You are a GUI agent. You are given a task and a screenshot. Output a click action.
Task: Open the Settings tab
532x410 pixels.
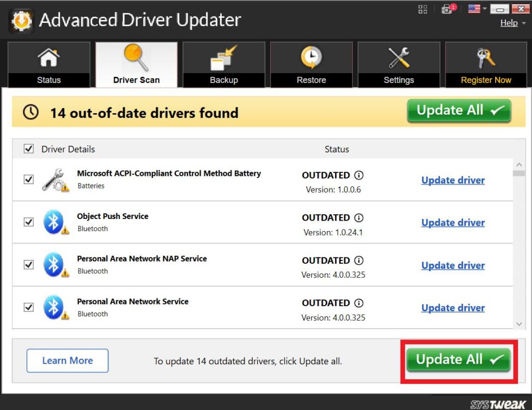(398, 65)
